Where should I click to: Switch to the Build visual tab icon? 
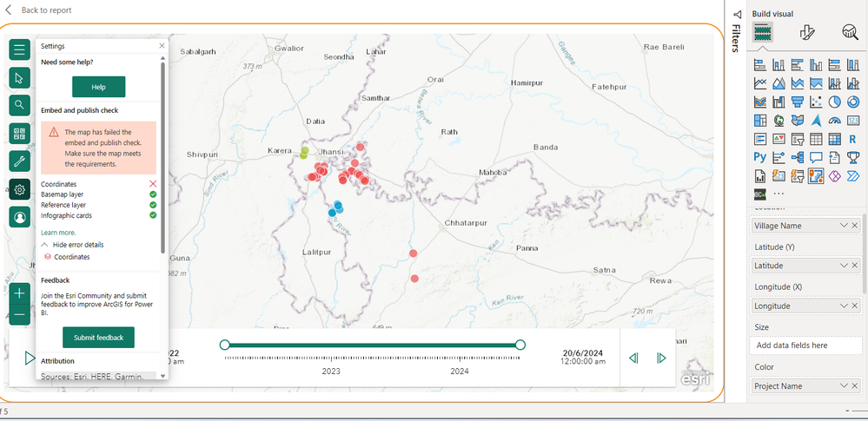click(x=762, y=33)
